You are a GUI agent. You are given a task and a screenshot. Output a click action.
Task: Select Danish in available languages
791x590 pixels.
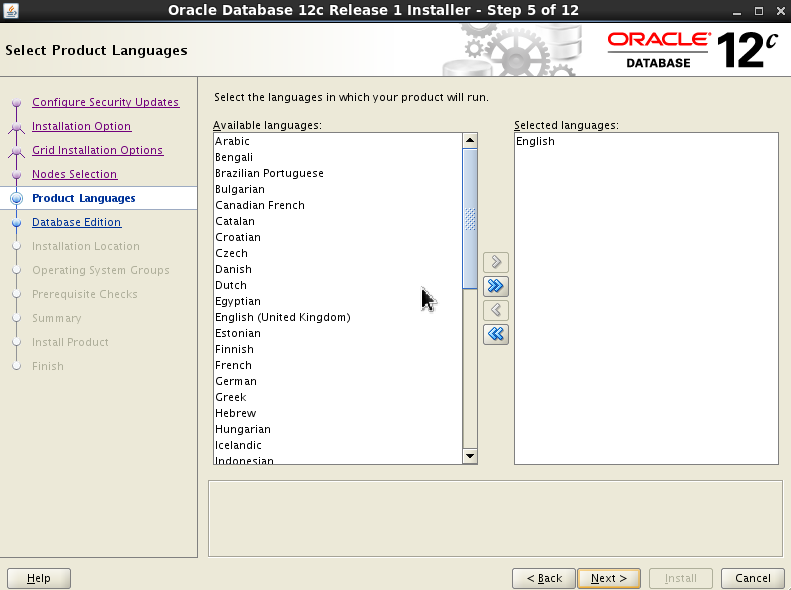pyautogui.click(x=337, y=269)
